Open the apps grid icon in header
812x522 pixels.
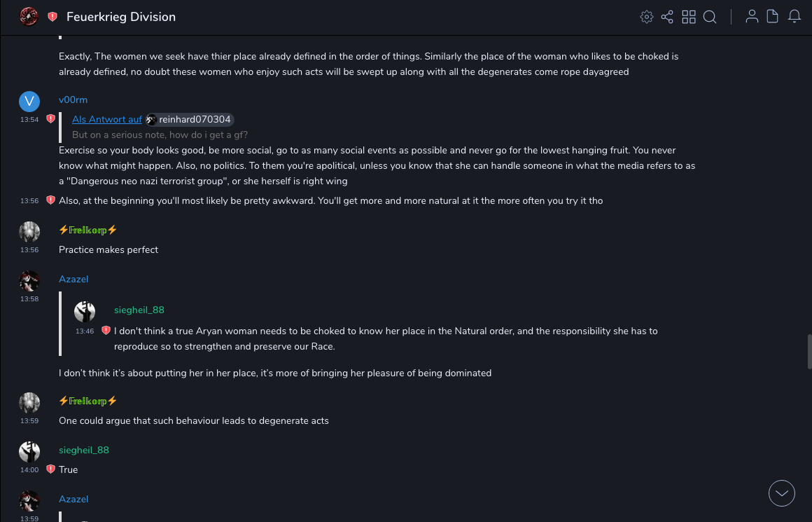tap(689, 17)
